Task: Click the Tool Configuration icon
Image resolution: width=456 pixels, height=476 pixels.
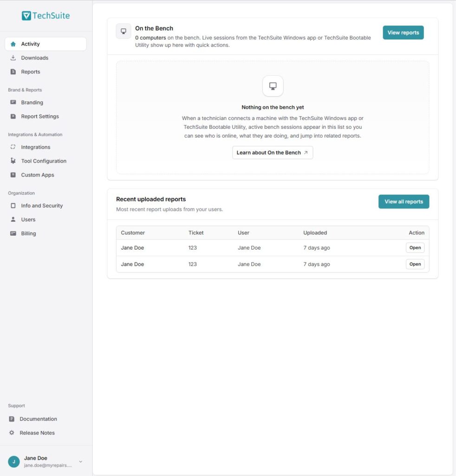Action: coord(13,161)
